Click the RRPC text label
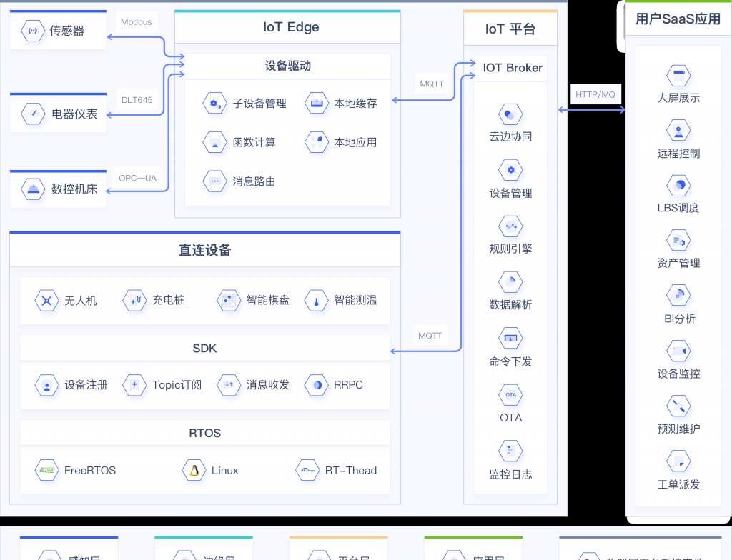The image size is (732, 560). (348, 385)
